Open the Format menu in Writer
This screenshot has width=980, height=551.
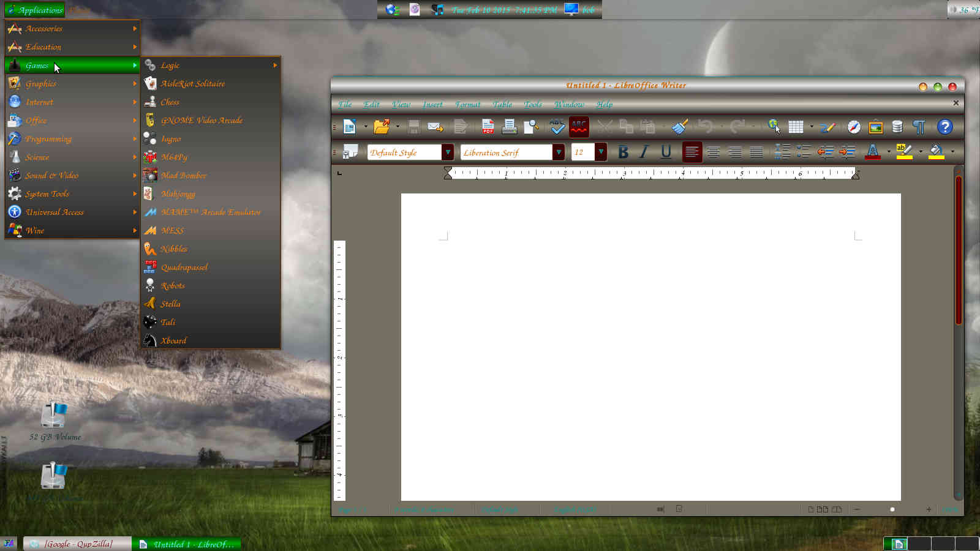tap(467, 104)
